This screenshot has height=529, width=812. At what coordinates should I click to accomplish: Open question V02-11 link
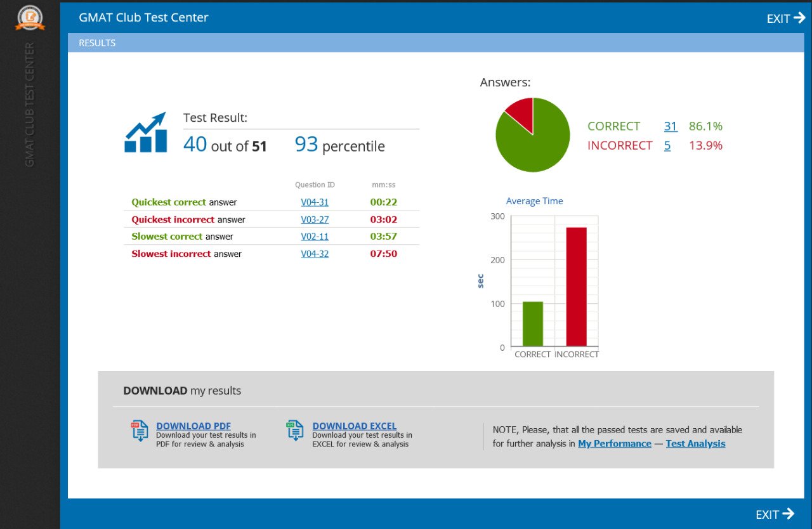coord(315,237)
